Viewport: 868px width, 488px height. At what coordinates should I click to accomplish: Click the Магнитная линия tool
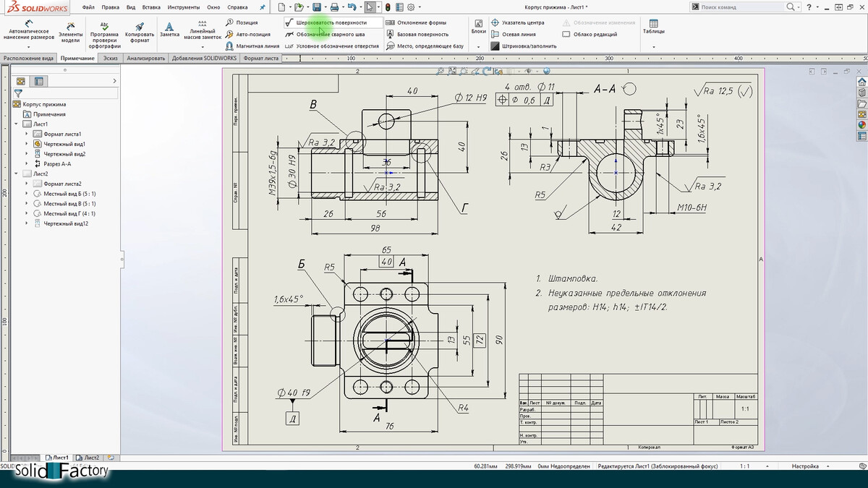252,46
